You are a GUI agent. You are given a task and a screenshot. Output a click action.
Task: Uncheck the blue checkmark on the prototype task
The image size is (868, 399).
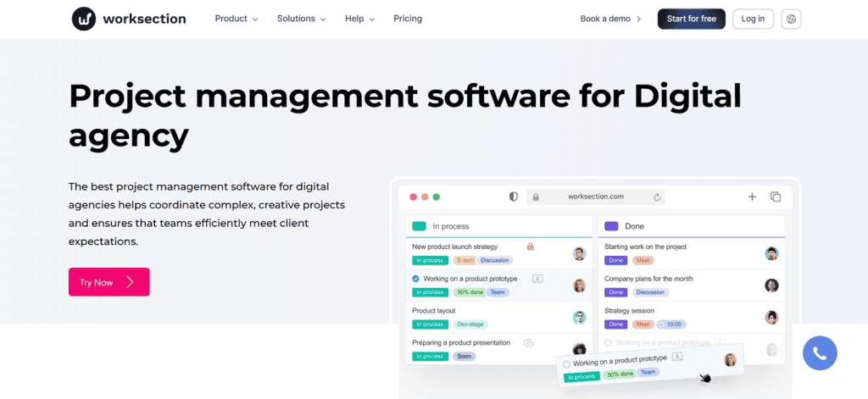click(415, 279)
